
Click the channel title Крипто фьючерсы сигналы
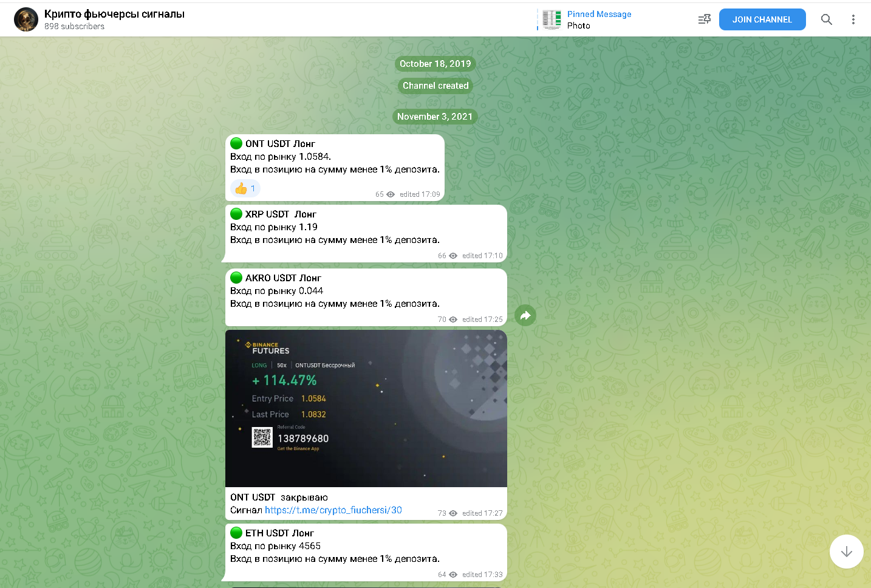coord(114,14)
